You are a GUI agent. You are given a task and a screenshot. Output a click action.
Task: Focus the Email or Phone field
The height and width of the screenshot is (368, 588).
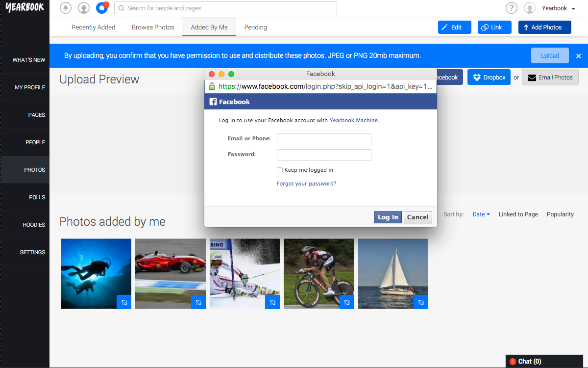point(324,139)
